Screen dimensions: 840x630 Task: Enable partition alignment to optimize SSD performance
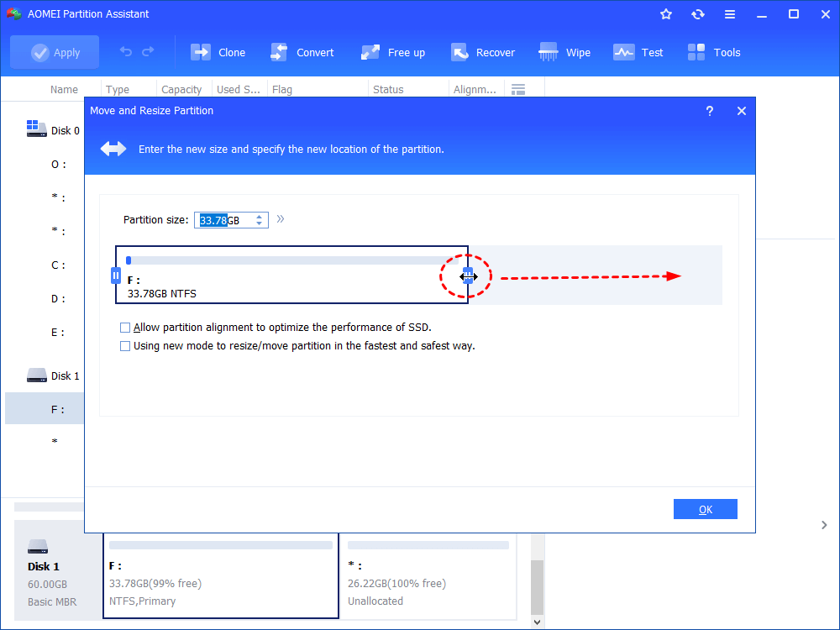click(x=125, y=327)
